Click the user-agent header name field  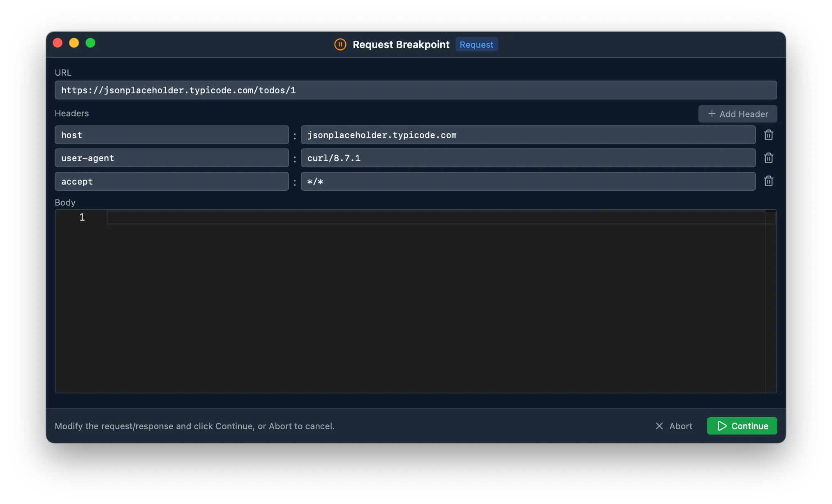pyautogui.click(x=171, y=158)
